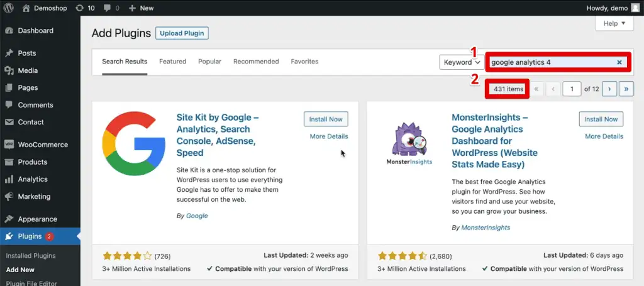Click the 431 items count text

tap(508, 89)
